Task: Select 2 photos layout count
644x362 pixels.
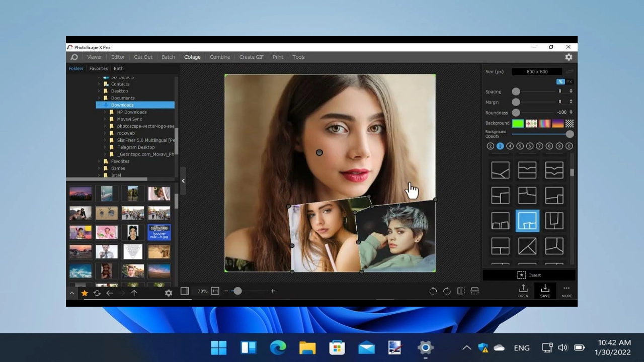Action: coord(490,146)
